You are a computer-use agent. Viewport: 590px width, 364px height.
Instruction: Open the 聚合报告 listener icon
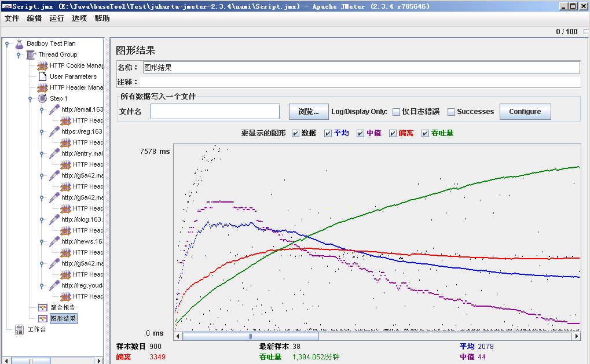click(42, 307)
